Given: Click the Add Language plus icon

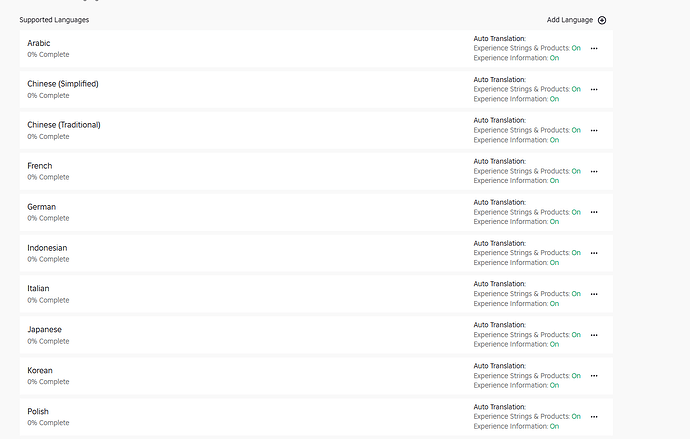Looking at the screenshot, I should (602, 20).
